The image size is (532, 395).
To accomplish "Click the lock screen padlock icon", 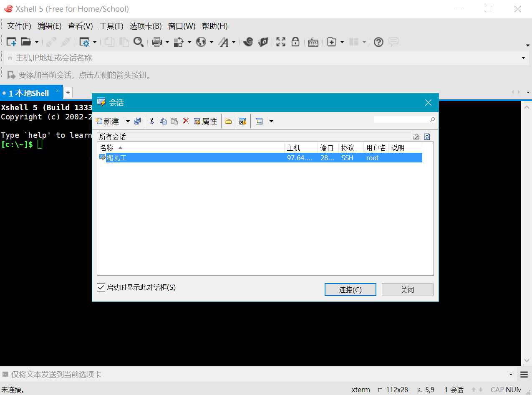I will 295,41.
